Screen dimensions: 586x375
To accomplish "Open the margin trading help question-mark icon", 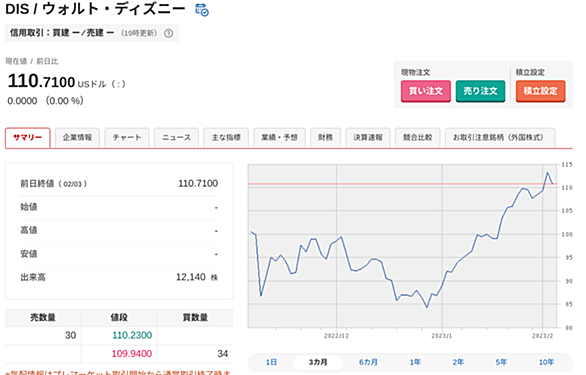I will 169,33.
